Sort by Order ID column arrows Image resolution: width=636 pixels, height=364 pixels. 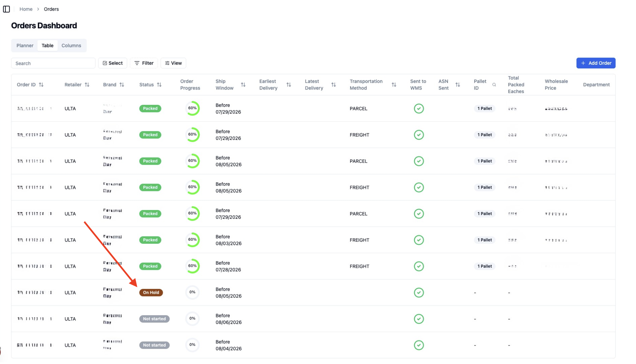point(41,85)
